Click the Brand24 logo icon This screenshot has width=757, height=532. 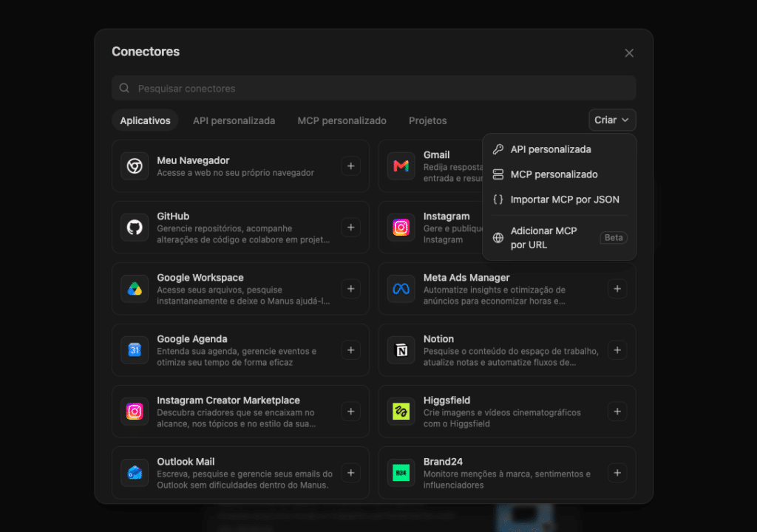point(401,473)
